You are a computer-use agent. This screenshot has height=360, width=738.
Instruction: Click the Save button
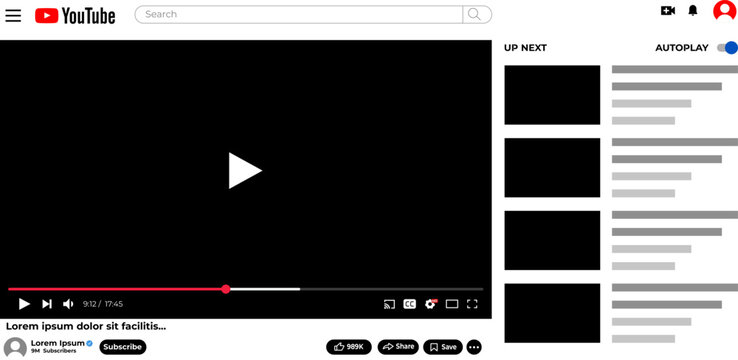click(443, 347)
